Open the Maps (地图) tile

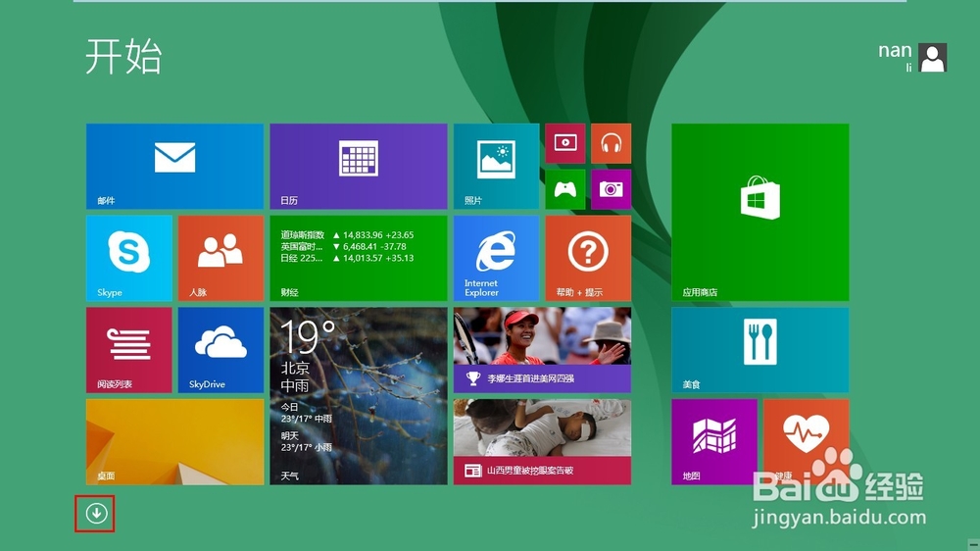(x=714, y=442)
